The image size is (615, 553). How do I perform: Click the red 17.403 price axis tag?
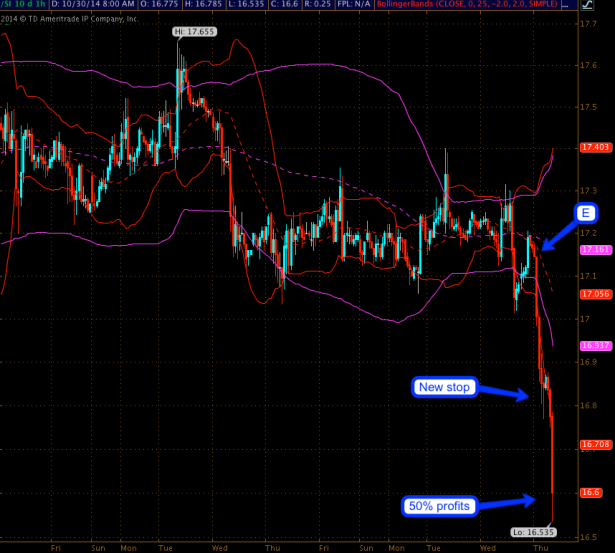click(x=593, y=148)
